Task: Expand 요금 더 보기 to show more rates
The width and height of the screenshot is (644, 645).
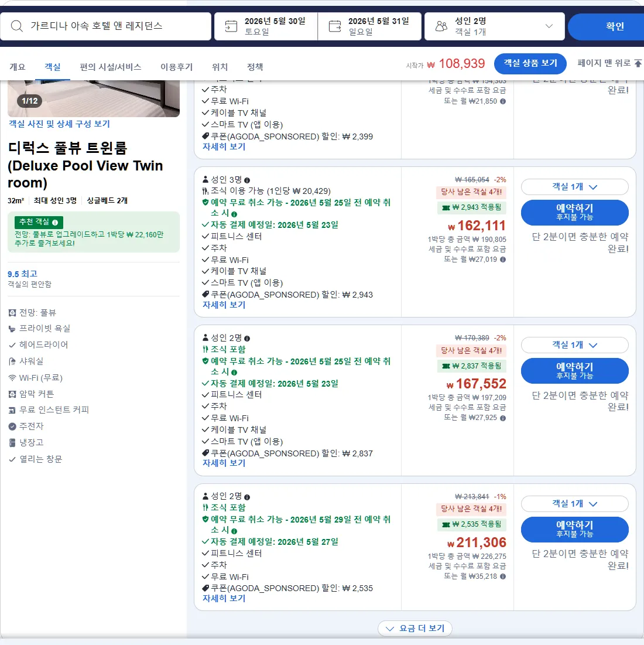Action: tap(415, 629)
